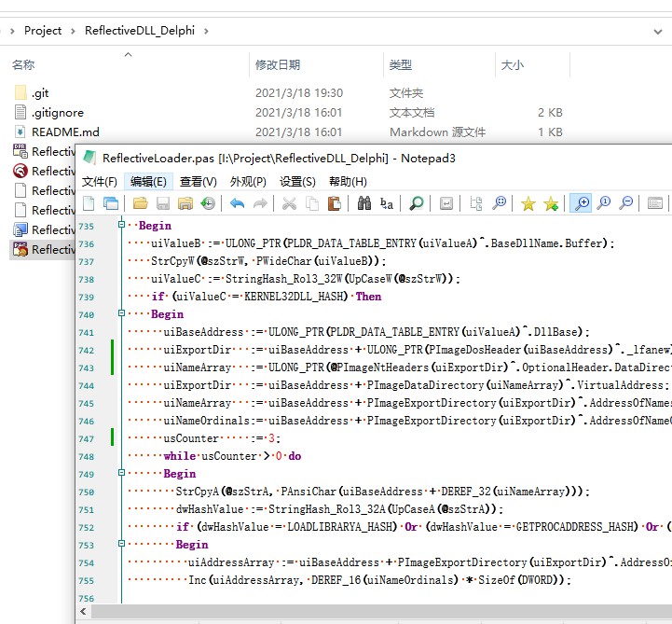
Task: Click the Cut scissors icon
Action: coord(289,203)
